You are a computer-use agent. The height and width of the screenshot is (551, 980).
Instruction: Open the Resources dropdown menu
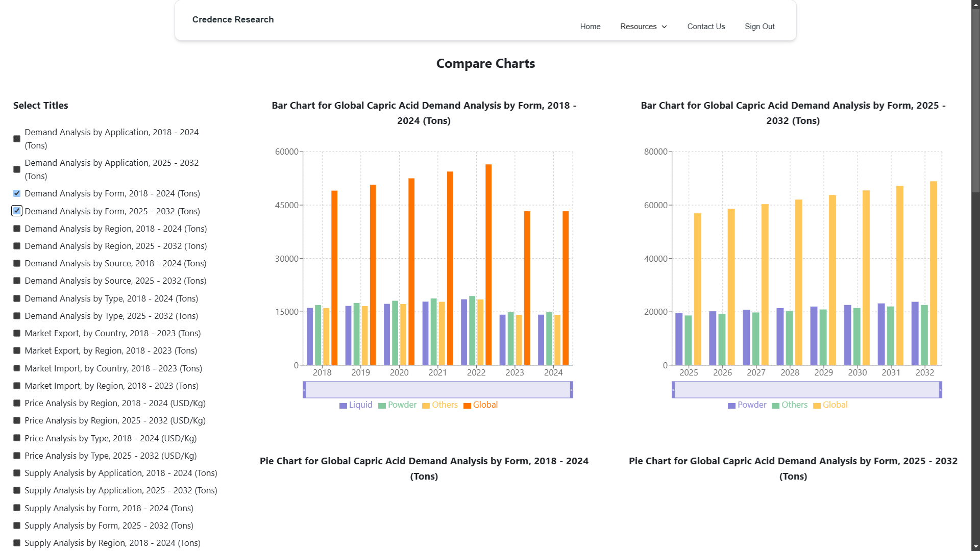click(x=643, y=27)
